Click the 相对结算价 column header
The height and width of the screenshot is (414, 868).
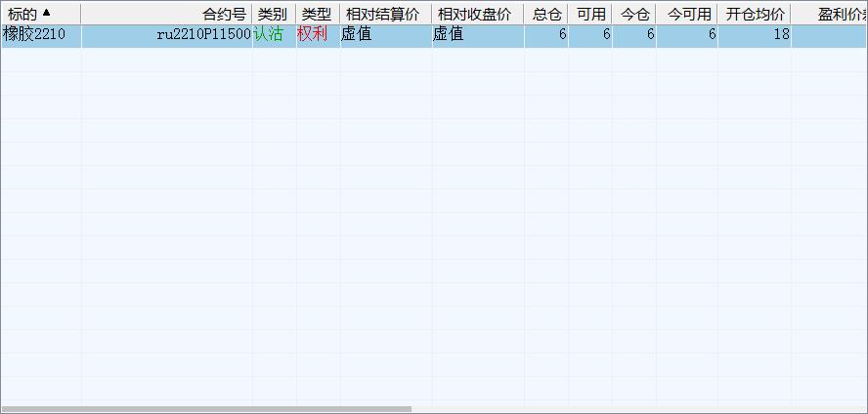pyautogui.click(x=385, y=14)
